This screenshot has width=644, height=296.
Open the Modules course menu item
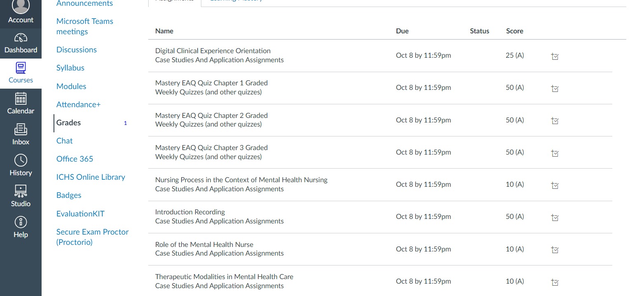tap(71, 86)
